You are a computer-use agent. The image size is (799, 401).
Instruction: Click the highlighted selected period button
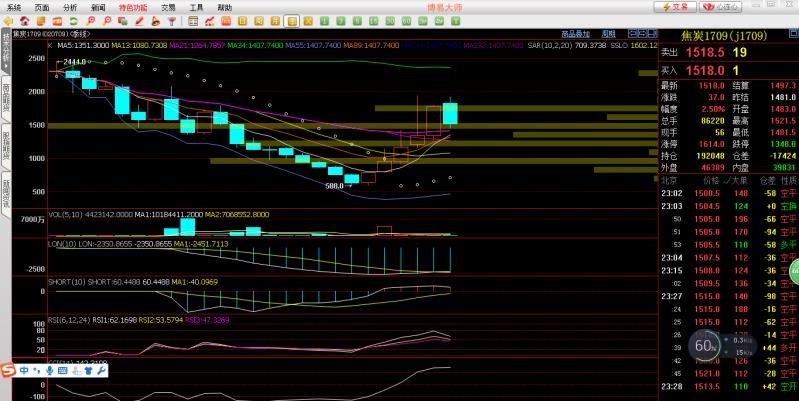pyautogui.click(x=291, y=21)
